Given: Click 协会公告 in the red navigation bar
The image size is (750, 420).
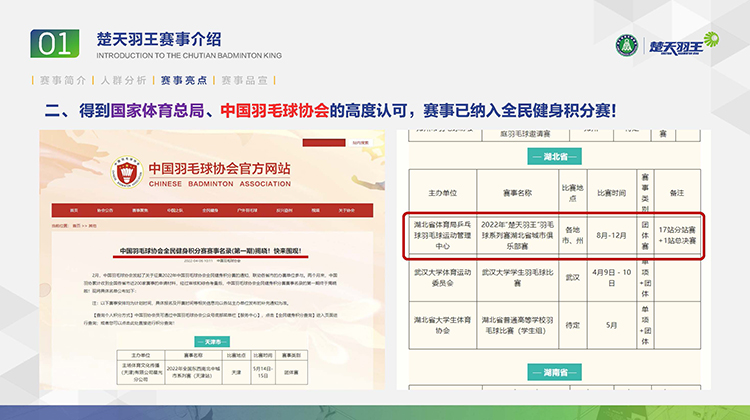Looking at the screenshot, I should pyautogui.click(x=105, y=210).
